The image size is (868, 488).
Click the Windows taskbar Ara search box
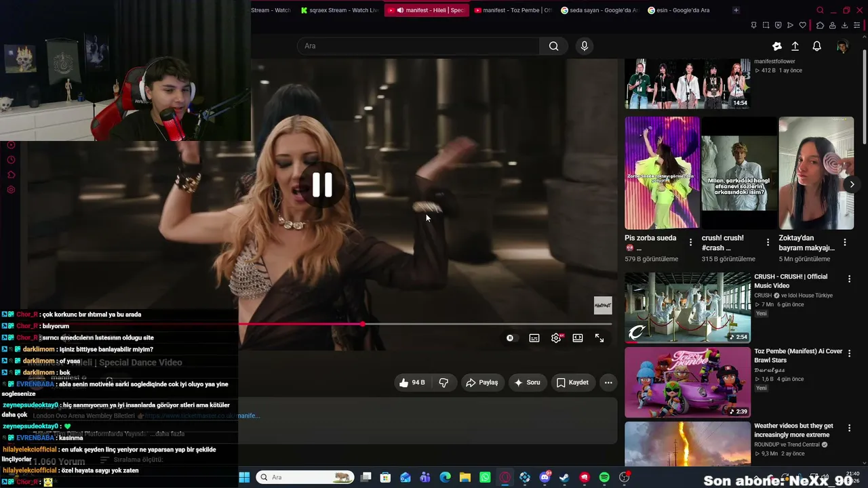pos(305,477)
